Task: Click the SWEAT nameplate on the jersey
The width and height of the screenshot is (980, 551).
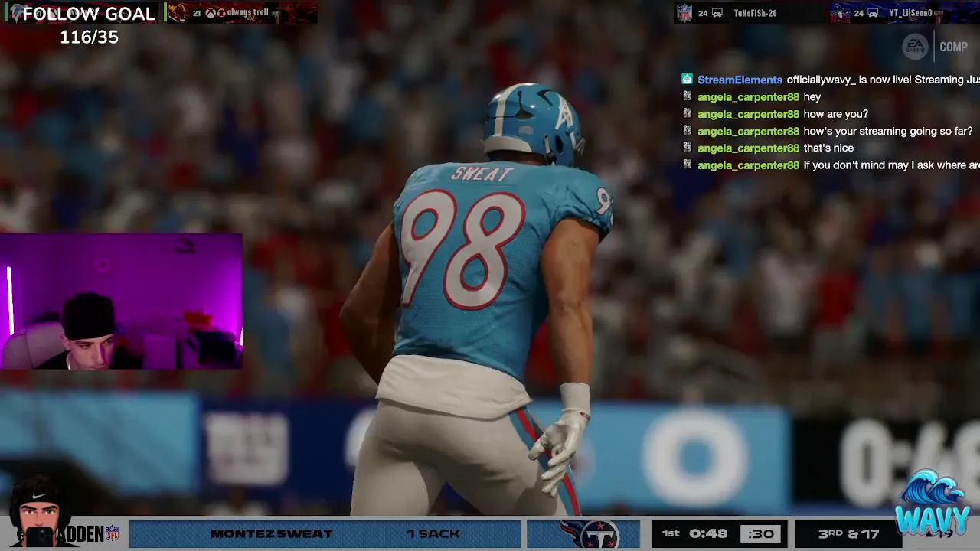Action: 482,174
